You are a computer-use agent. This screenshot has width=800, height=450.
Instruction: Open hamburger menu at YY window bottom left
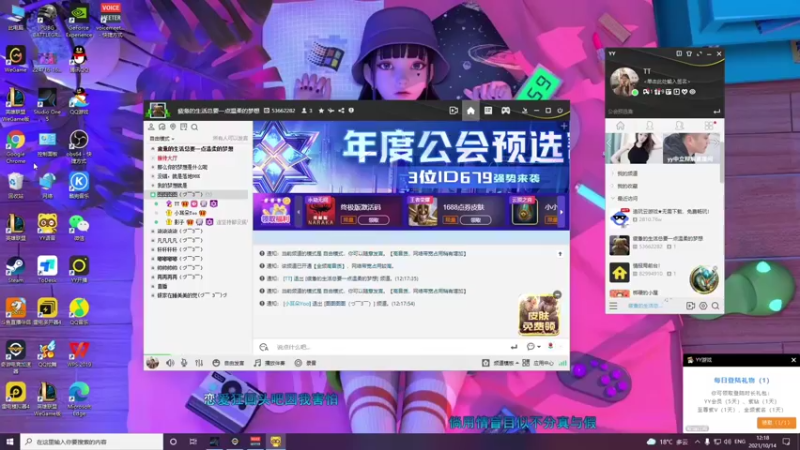[x=613, y=306]
